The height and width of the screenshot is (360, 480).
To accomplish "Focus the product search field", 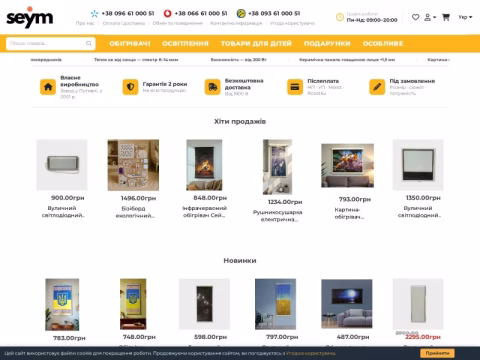I will pyautogui.click(x=51, y=43).
